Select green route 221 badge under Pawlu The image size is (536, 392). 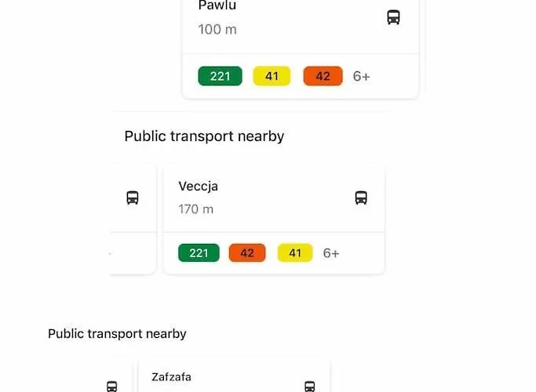click(220, 76)
